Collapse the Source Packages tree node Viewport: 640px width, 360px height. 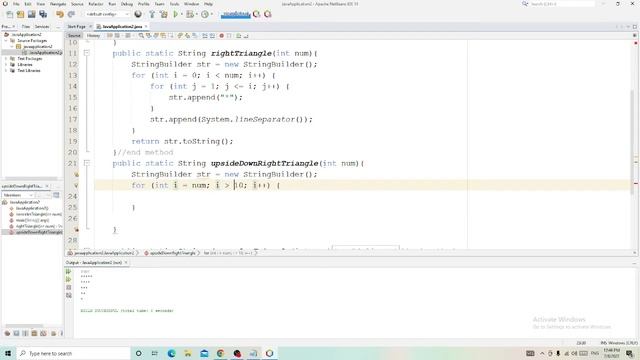point(6,40)
